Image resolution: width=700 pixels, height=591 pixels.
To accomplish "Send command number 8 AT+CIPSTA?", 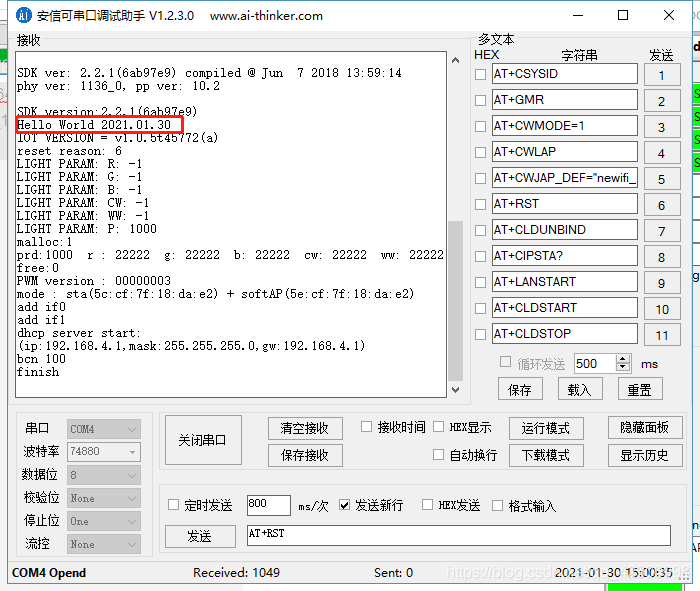I will pos(662,257).
